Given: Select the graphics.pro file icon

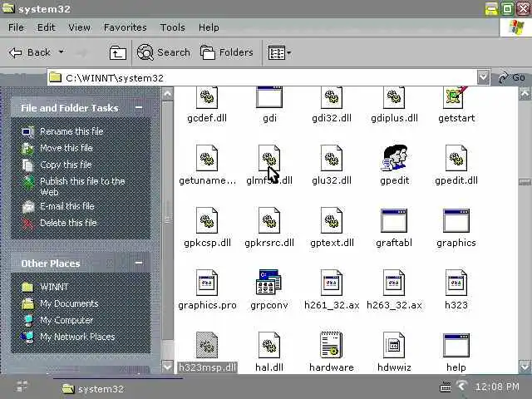Looking at the screenshot, I should tap(207, 283).
